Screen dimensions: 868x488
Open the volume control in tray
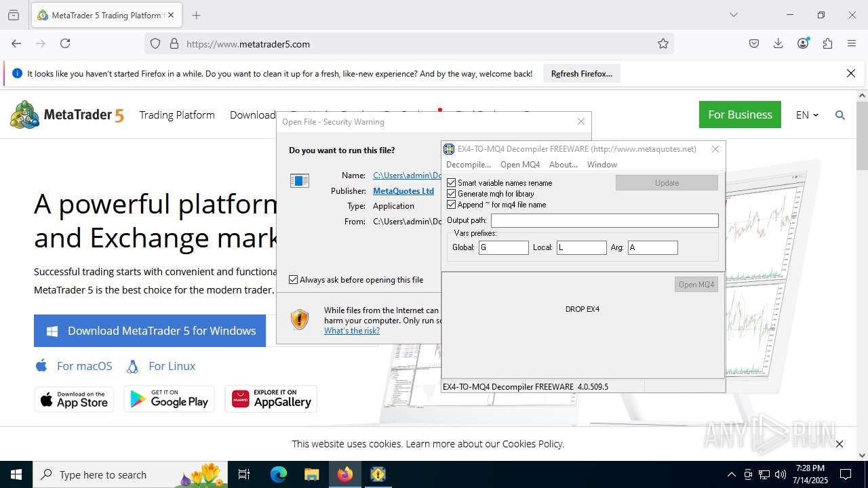781,474
